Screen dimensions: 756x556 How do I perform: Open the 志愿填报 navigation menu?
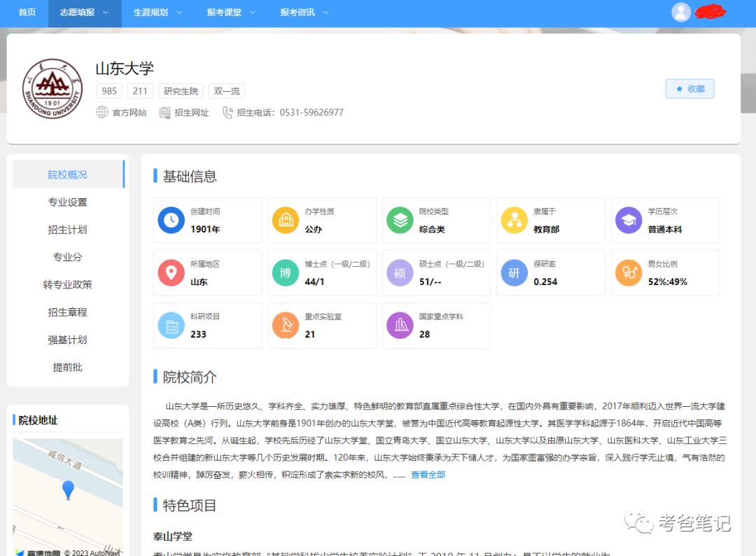(85, 13)
